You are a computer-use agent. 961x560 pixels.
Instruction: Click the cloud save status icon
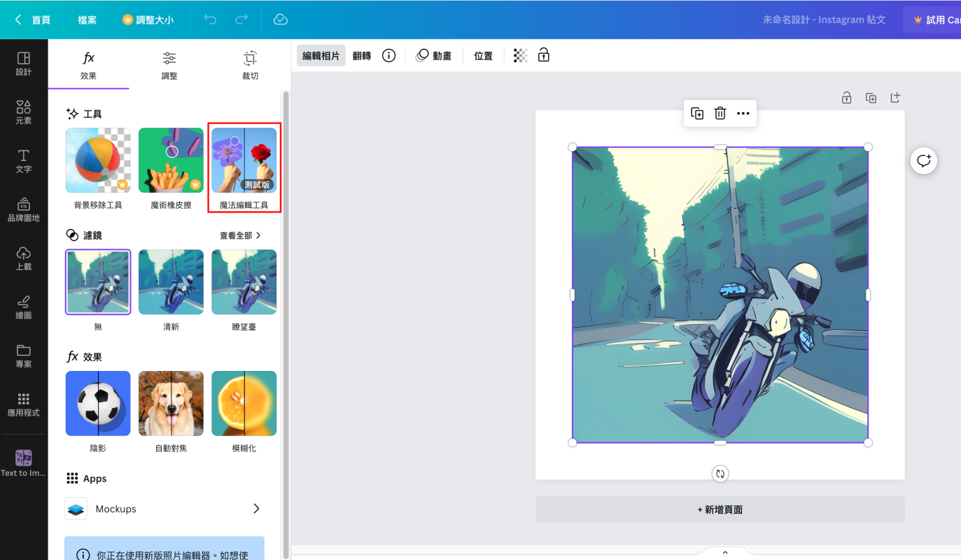[x=281, y=20]
